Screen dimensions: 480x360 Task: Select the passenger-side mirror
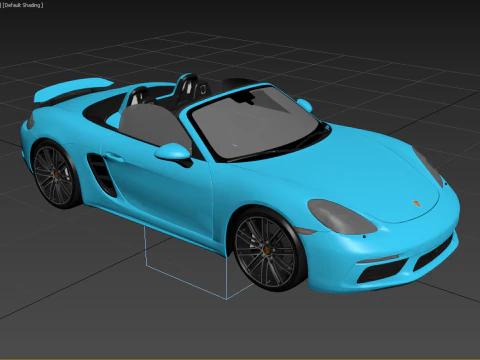point(305,105)
